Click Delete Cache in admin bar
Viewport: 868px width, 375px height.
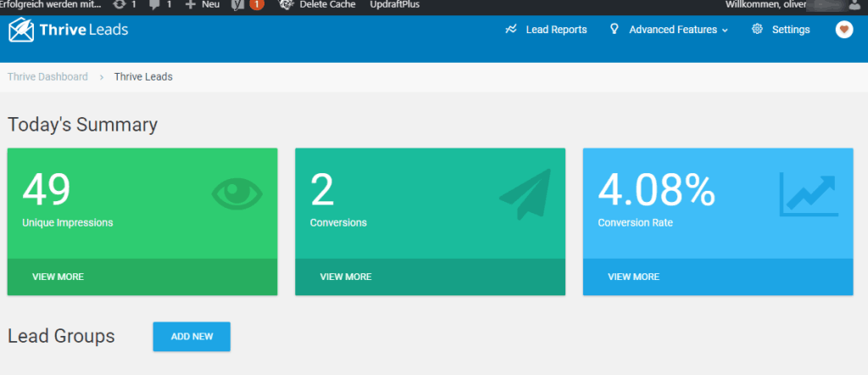point(327,4)
